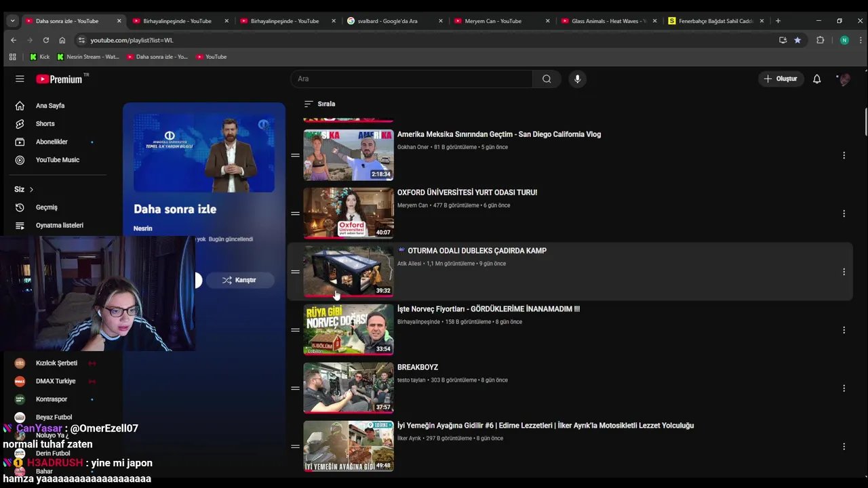Open Ana Sayfa home in sidebar

tap(50, 106)
